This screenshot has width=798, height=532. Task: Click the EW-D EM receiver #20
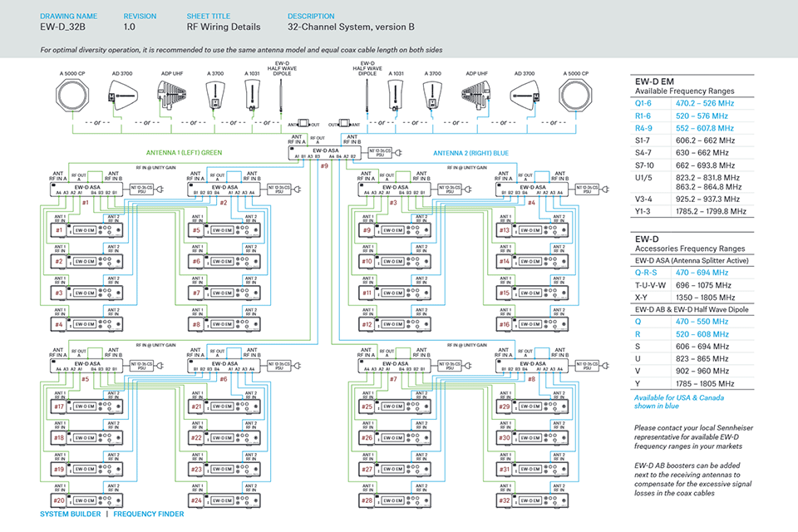(x=86, y=500)
